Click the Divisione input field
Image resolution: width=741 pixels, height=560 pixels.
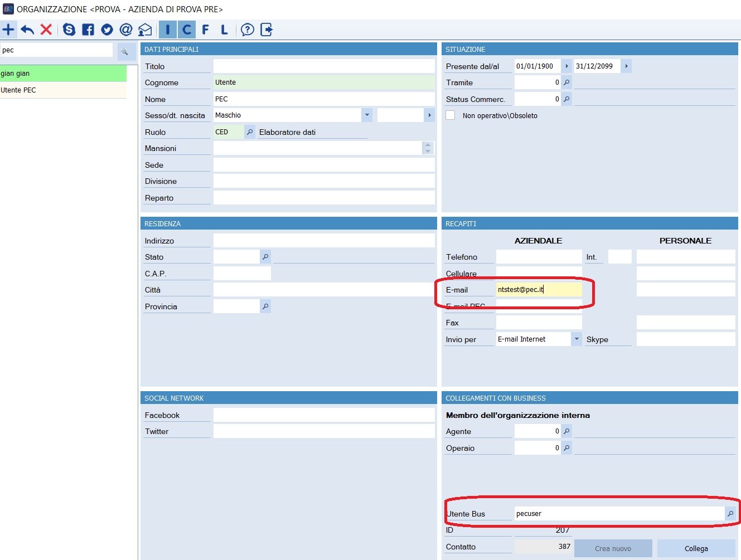click(x=324, y=181)
